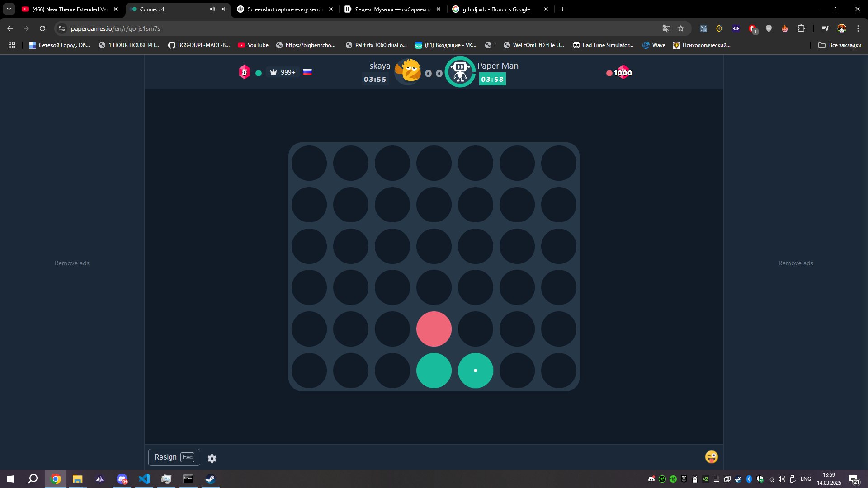Click skaya player avatar

click(x=408, y=71)
